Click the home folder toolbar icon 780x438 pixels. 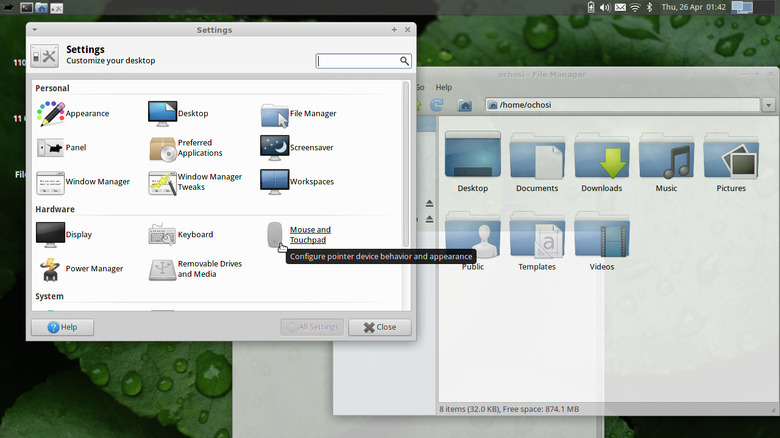464,105
